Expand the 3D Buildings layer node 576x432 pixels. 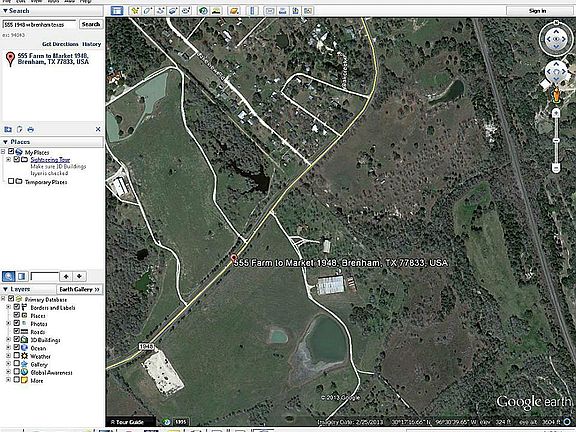pyautogui.click(x=8, y=340)
